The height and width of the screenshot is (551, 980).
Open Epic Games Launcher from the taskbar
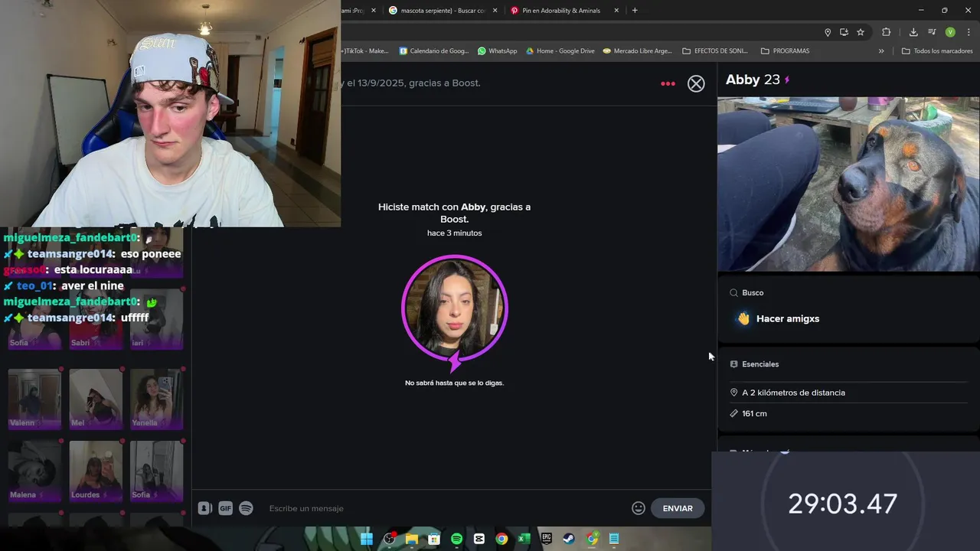click(547, 539)
